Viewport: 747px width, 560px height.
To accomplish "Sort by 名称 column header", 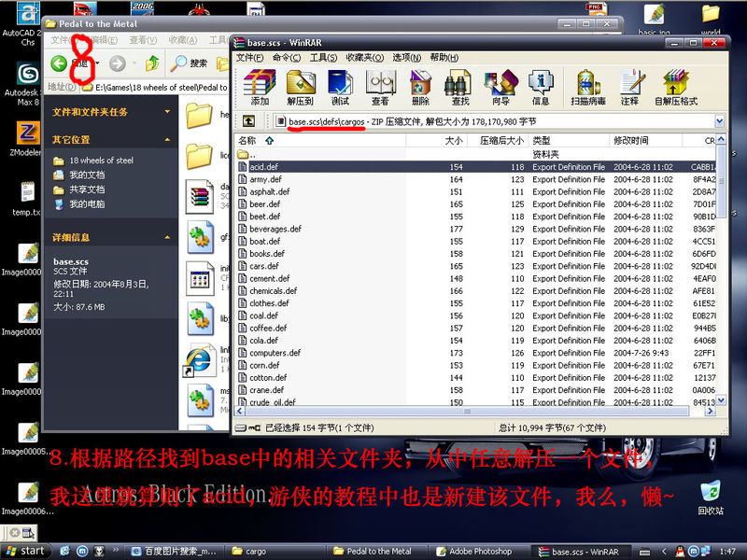I will pyautogui.click(x=320, y=141).
